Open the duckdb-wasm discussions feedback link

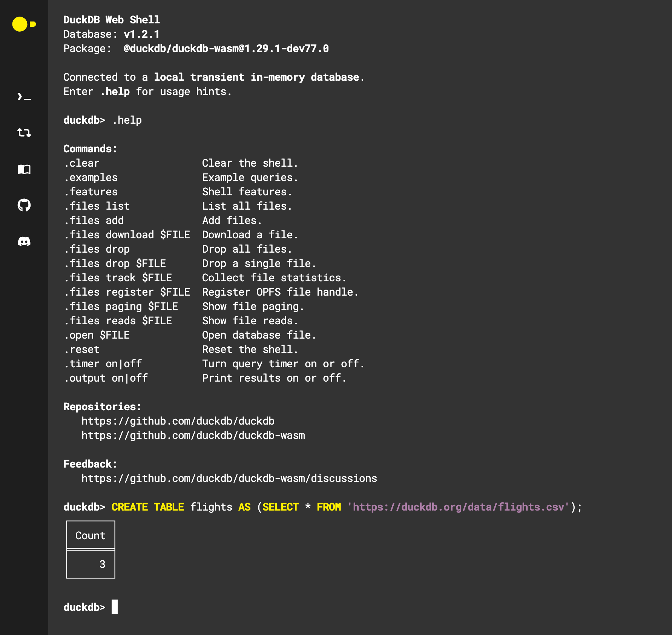click(229, 478)
